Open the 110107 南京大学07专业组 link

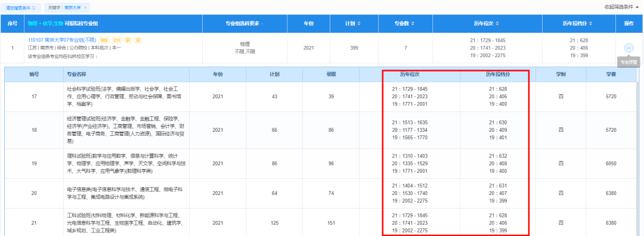(61, 40)
